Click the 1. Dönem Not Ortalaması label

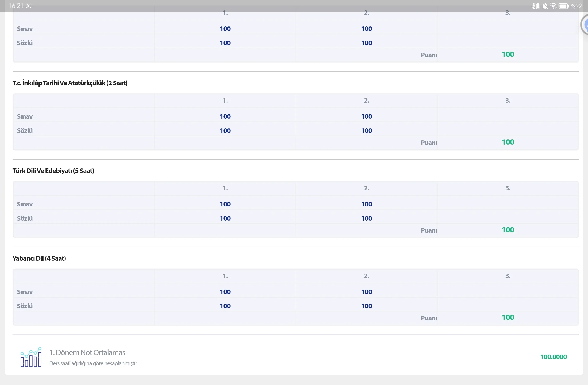(88, 353)
